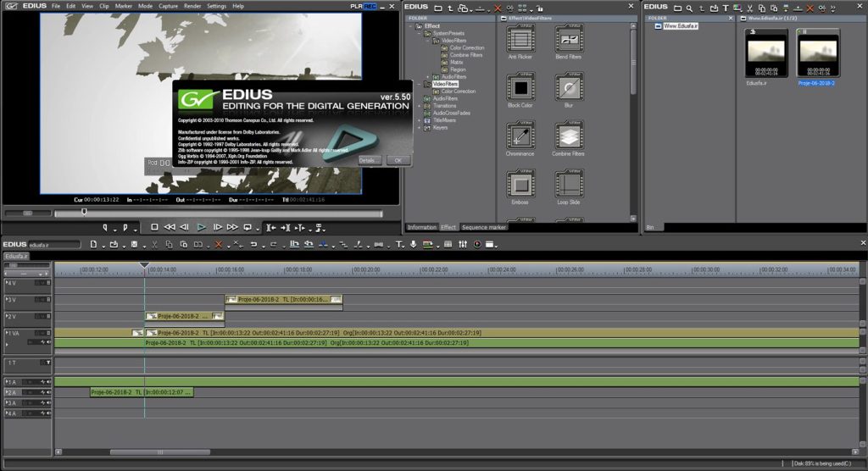Expand audio track 2 A triangle
Screen dimensions: 868x471
point(7,392)
